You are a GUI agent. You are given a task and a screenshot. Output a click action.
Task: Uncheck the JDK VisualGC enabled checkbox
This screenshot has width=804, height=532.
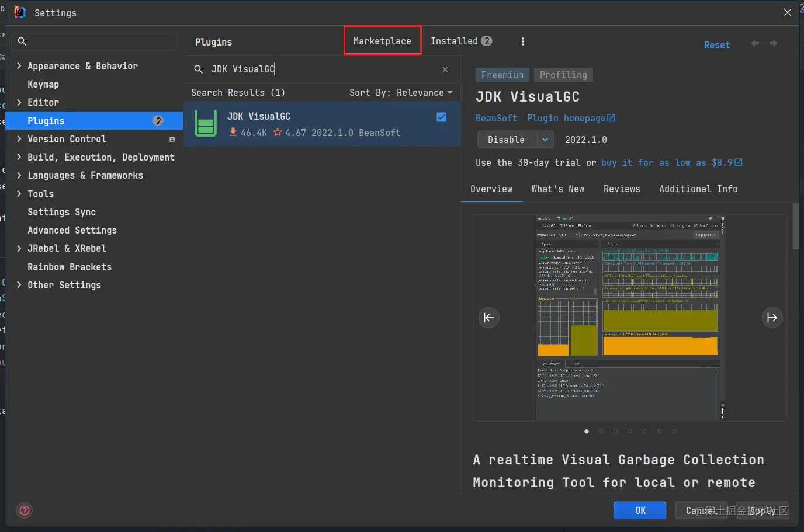click(x=442, y=117)
